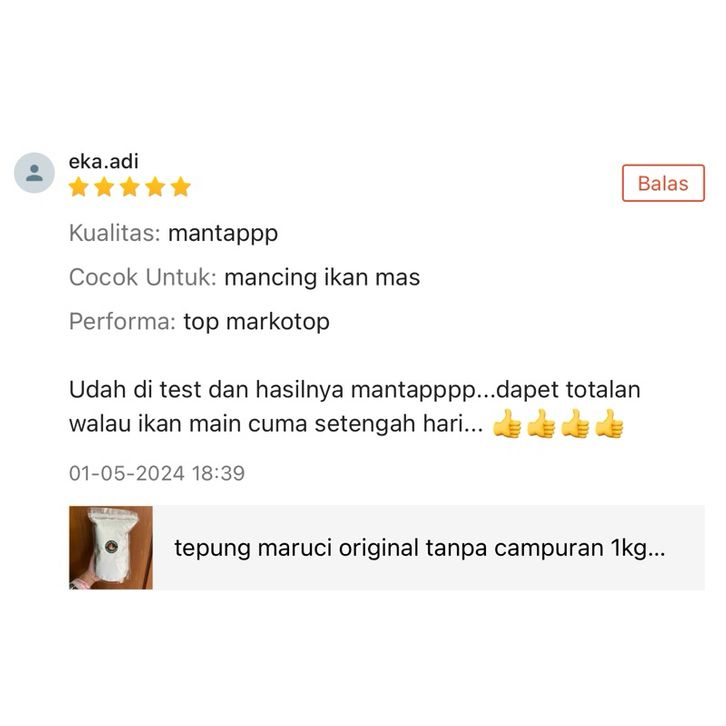Click the eka.adi username
The image size is (726, 726).
coord(103,161)
